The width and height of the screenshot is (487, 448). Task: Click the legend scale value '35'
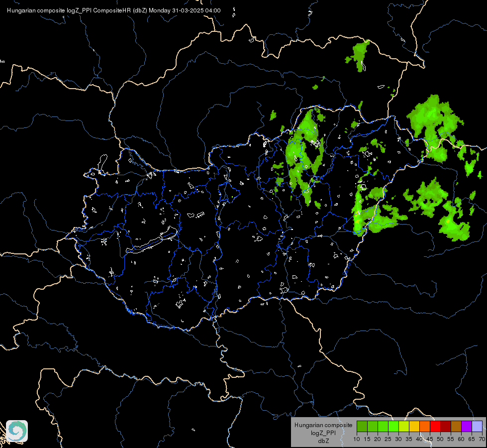(409, 440)
